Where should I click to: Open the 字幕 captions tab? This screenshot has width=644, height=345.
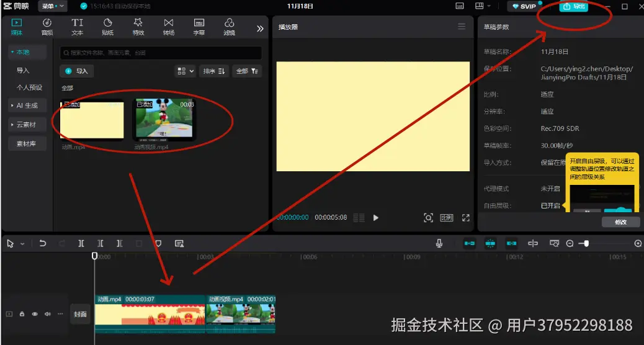click(x=199, y=27)
